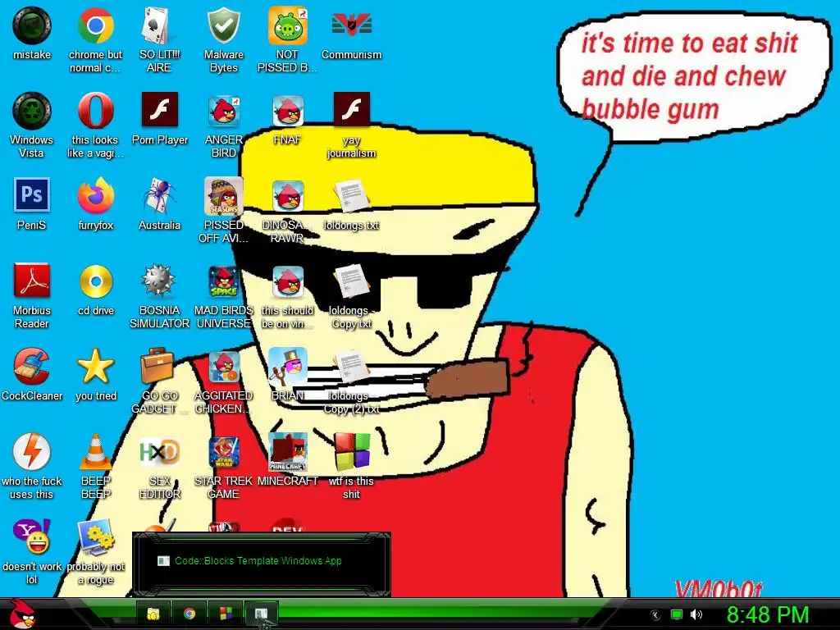
Task: Launch the 'PeniS' Photoshop icon
Action: coord(32,195)
